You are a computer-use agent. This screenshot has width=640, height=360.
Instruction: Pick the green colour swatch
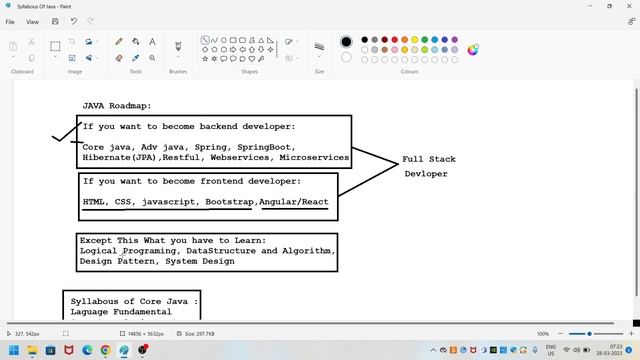424,40
